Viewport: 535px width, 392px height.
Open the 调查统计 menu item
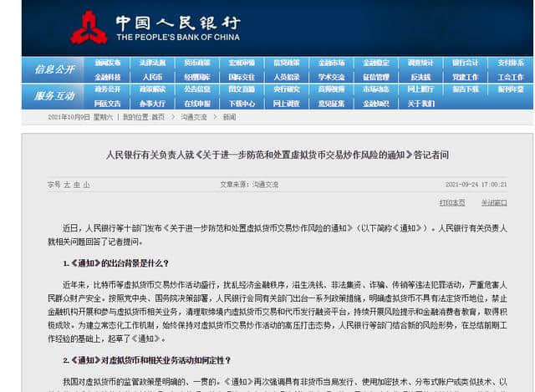(420, 63)
